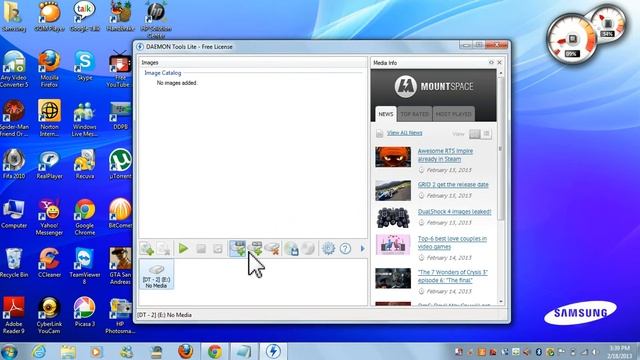Open the View All News link
Screen dimensions: 640x360
click(x=404, y=133)
